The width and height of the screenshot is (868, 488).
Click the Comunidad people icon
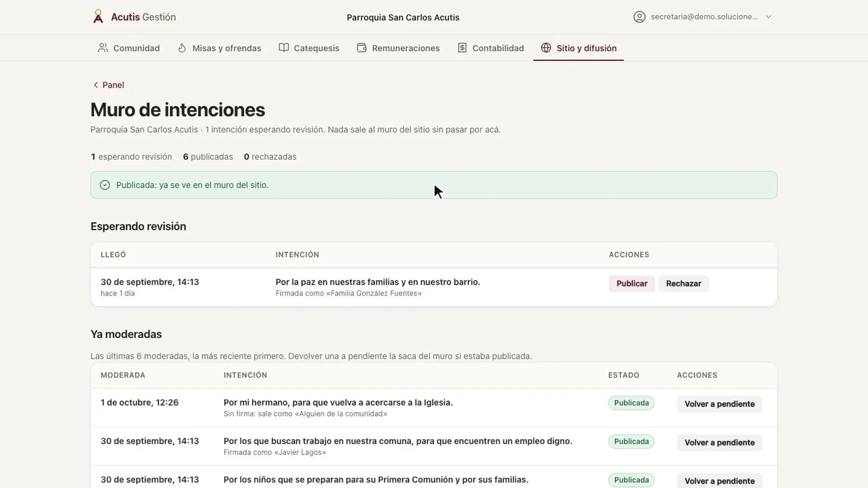pyautogui.click(x=103, y=48)
